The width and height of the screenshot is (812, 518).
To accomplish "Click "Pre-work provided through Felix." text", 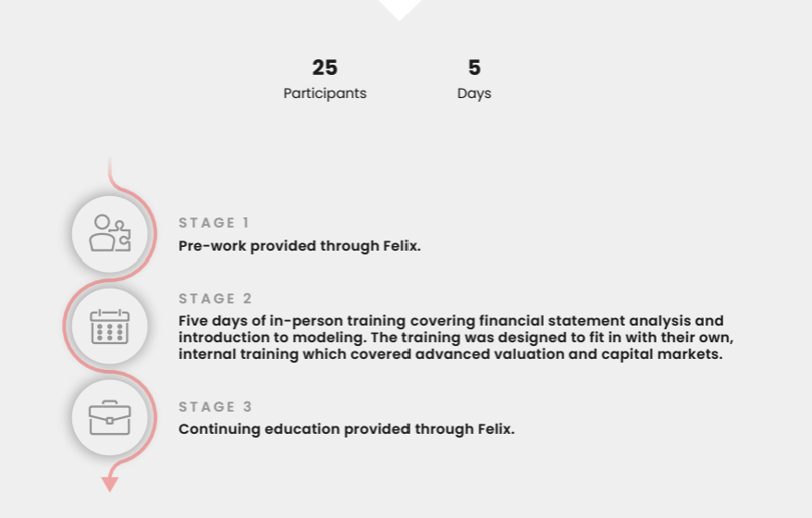I will (x=299, y=246).
